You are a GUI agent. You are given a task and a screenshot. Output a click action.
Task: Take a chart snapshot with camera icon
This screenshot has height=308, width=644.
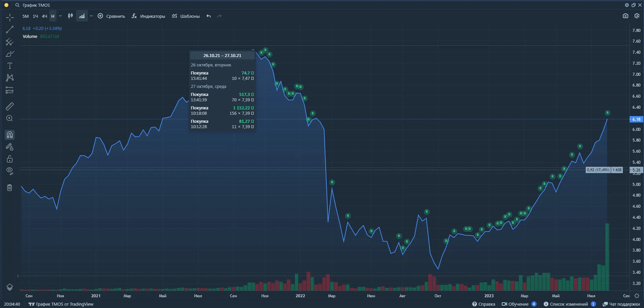coord(626,16)
